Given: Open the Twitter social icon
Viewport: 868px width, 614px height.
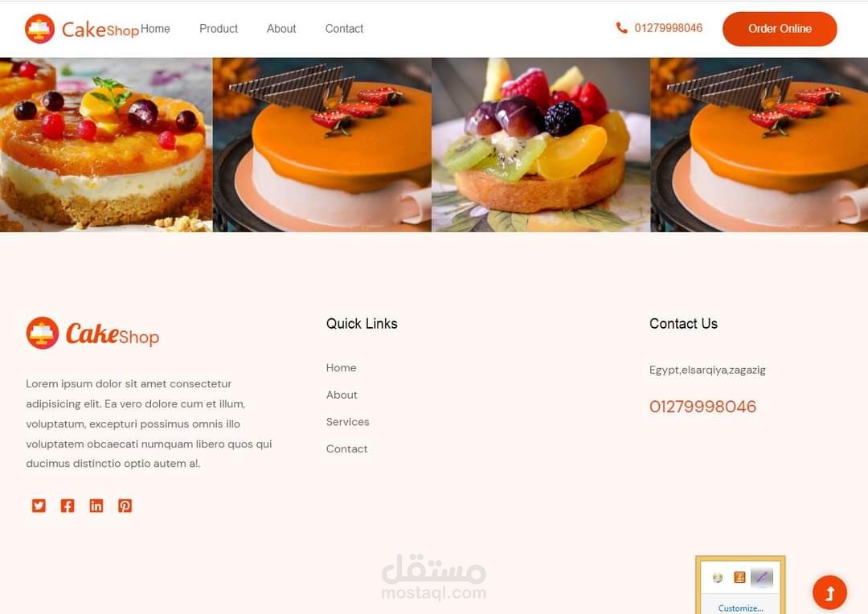Looking at the screenshot, I should click(39, 506).
